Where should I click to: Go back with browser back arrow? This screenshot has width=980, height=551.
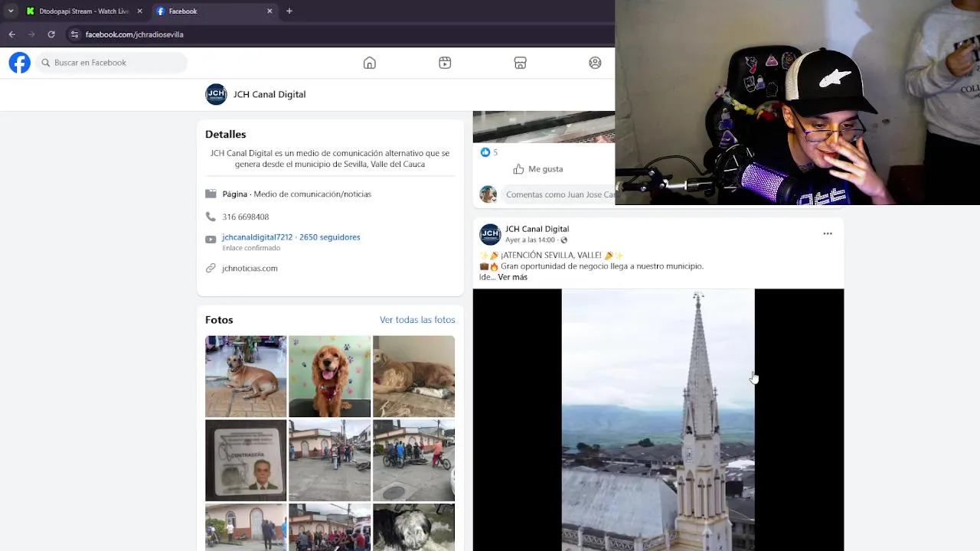pos(11,34)
